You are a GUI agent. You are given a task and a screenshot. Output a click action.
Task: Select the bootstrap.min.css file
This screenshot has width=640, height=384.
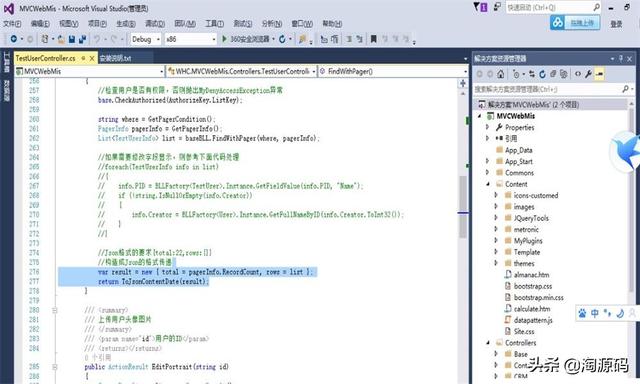point(538,297)
